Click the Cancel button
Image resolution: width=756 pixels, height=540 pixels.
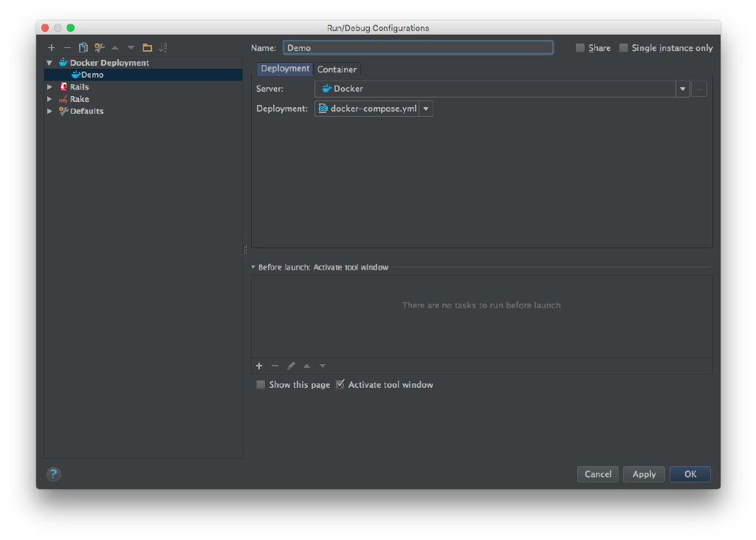(x=598, y=474)
